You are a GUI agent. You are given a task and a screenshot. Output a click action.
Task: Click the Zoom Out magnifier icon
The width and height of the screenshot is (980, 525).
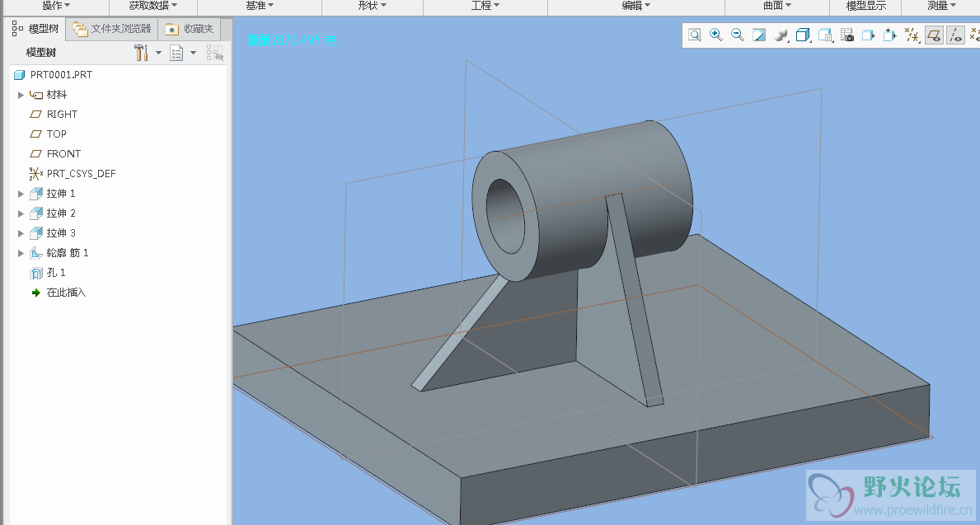tap(738, 35)
